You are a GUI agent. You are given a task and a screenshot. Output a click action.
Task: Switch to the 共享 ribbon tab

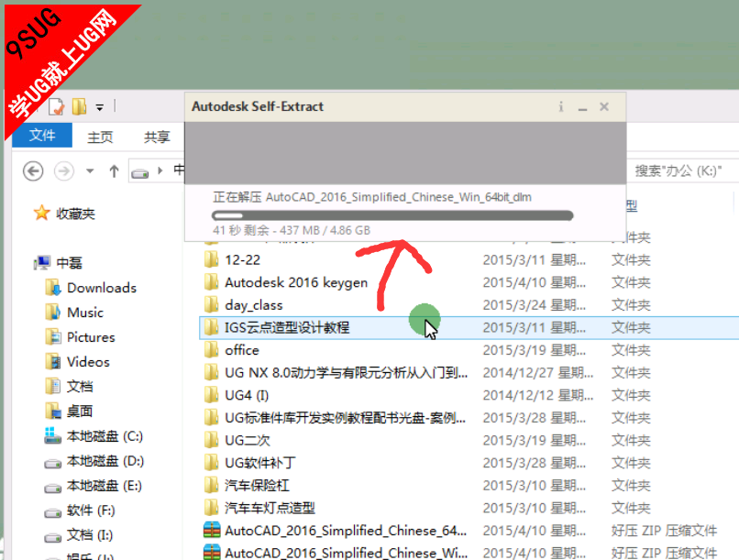click(157, 137)
